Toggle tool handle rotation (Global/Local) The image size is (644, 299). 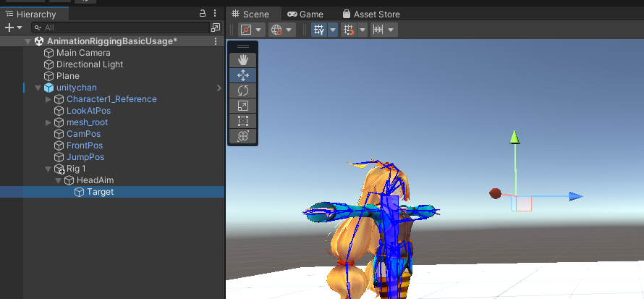coord(276,30)
